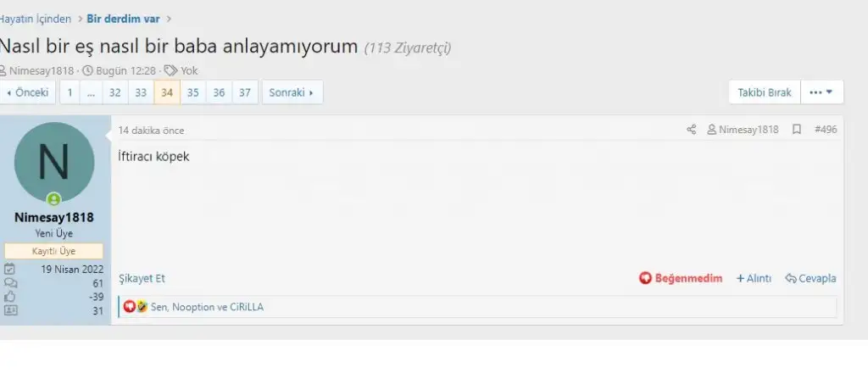Viewport: 868px width, 390px height.
Task: Toggle thread following with Takibi Bırak
Action: pyautogui.click(x=765, y=92)
